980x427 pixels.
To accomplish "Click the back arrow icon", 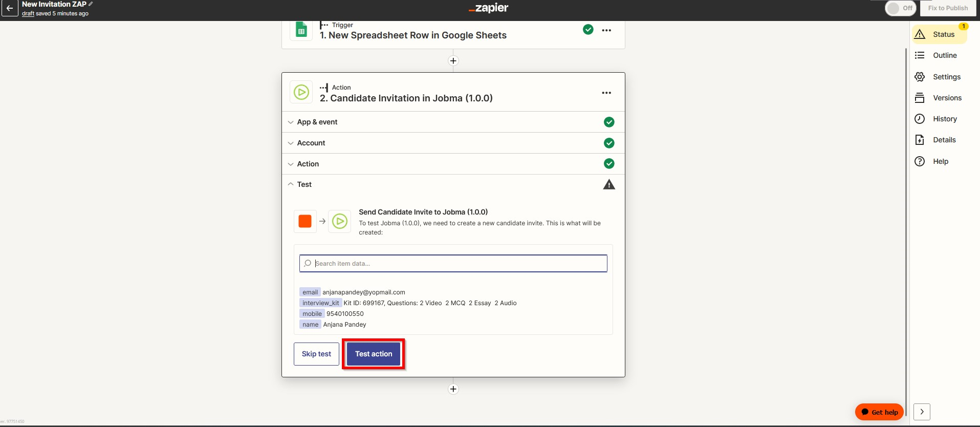I will pos(10,8).
